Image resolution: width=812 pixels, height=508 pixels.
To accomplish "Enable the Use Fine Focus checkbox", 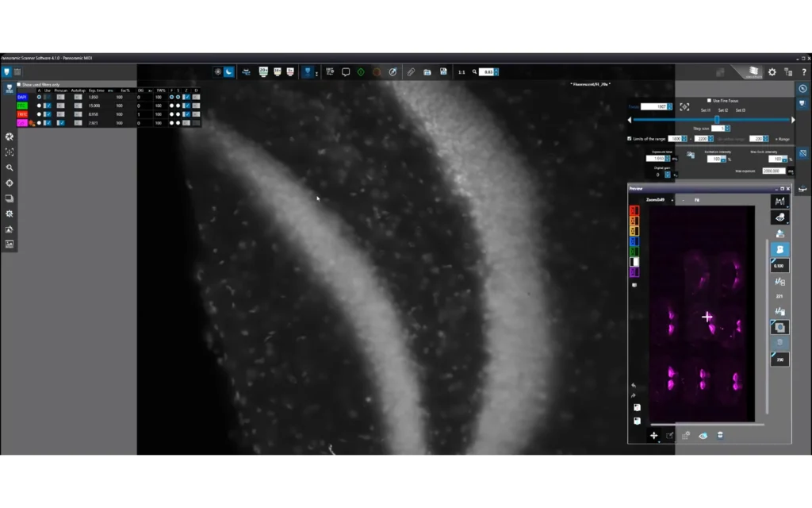I will click(x=709, y=101).
